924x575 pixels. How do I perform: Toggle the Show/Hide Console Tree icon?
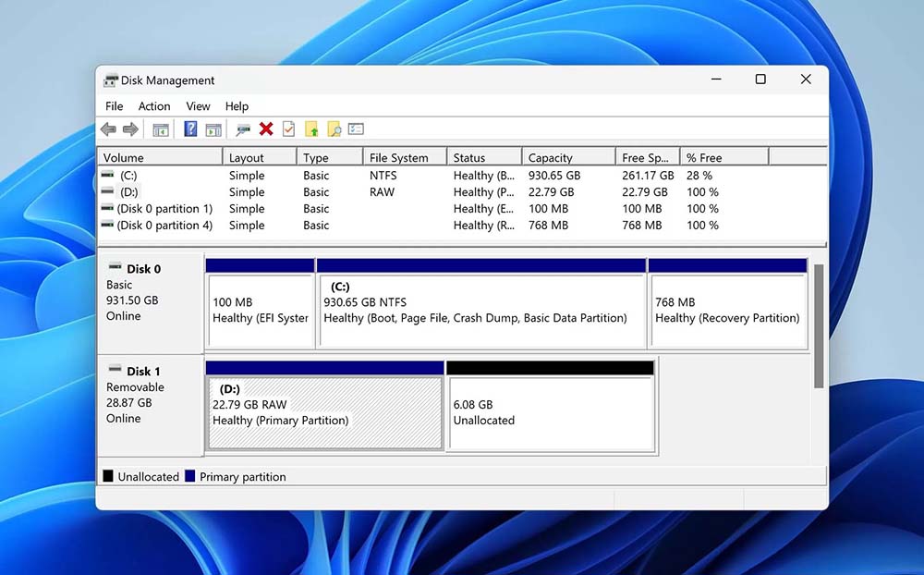(x=161, y=129)
